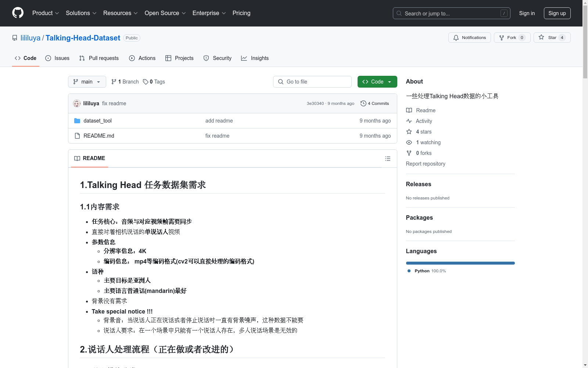Expand the Resources menu
Viewport: 588px width, 368px height.
tap(121, 13)
